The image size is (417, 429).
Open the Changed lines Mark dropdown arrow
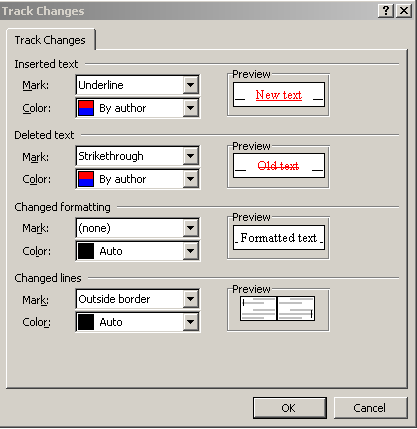click(x=190, y=299)
